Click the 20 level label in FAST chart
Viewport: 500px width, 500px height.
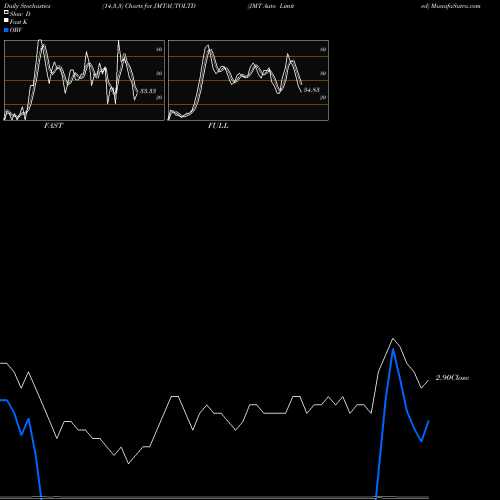click(159, 97)
